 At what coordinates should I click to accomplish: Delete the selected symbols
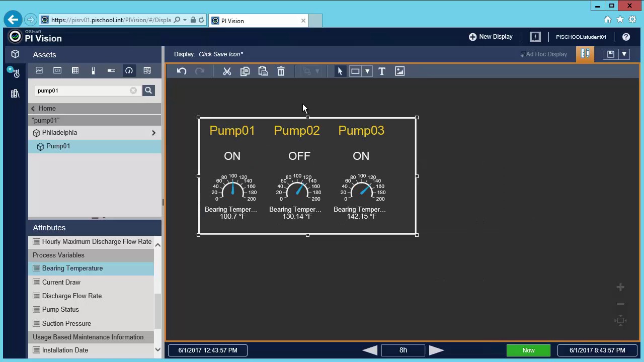[x=281, y=71]
